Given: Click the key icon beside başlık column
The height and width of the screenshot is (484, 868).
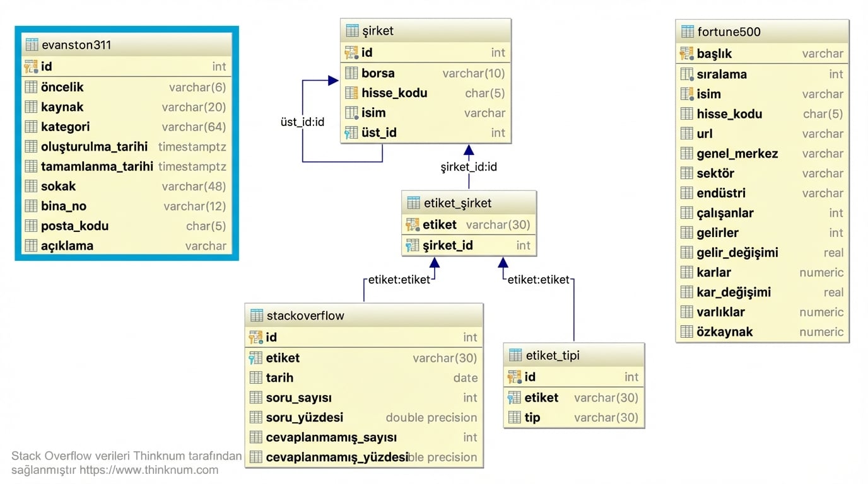Looking at the screenshot, I should pyautogui.click(x=687, y=54).
